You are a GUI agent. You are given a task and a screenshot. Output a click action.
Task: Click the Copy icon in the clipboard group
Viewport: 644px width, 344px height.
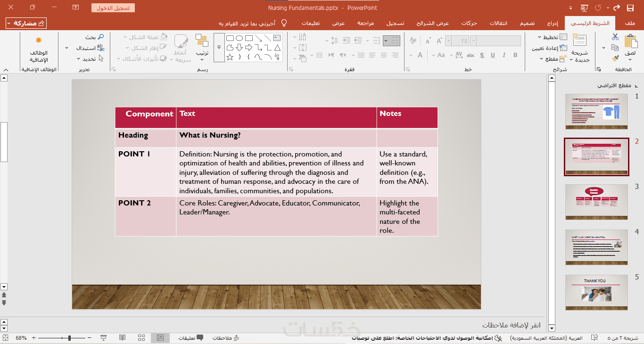coord(615,48)
